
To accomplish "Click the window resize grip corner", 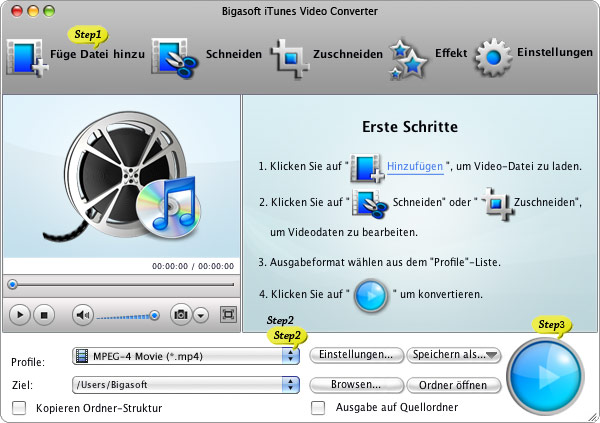I will click(594, 417).
